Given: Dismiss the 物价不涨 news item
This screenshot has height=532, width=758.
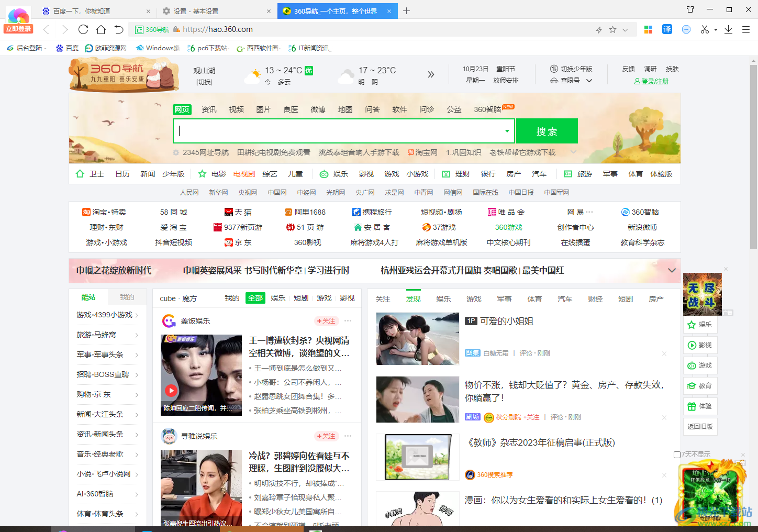Looking at the screenshot, I should click(x=664, y=417).
